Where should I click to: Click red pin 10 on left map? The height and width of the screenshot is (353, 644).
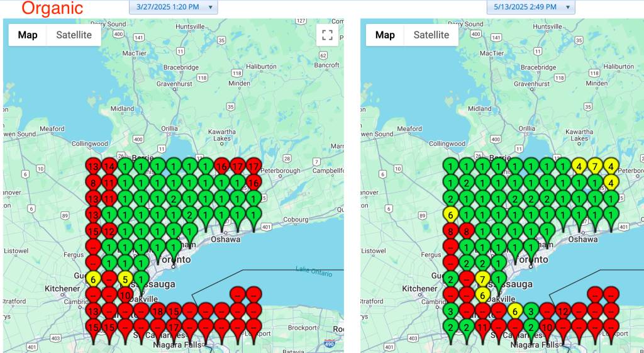click(125, 295)
